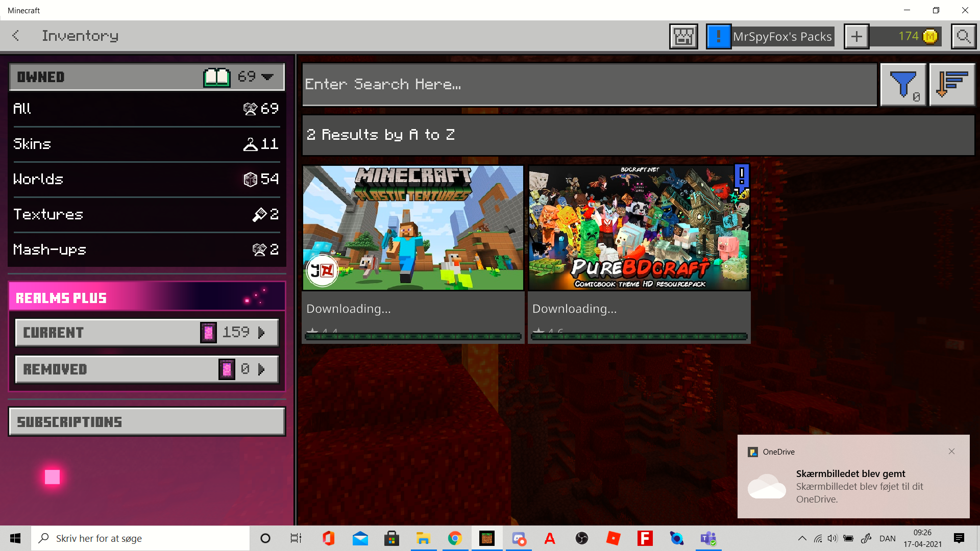This screenshot has height=551, width=980.
Task: Click the plus button to add Minecoins
Action: click(x=856, y=37)
